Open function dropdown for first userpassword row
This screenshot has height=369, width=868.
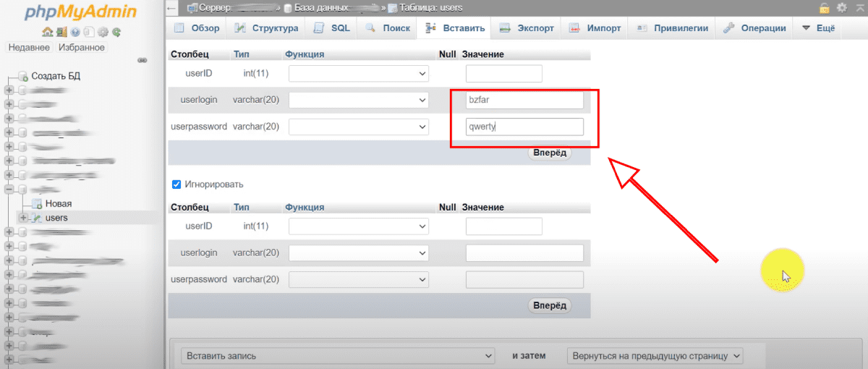click(358, 127)
